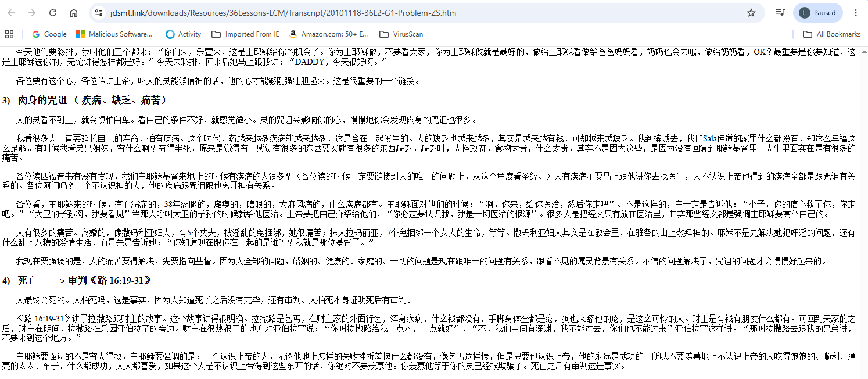This screenshot has width=868, height=379.
Task: Open Chrome's three-dot menu
Action: [856, 13]
